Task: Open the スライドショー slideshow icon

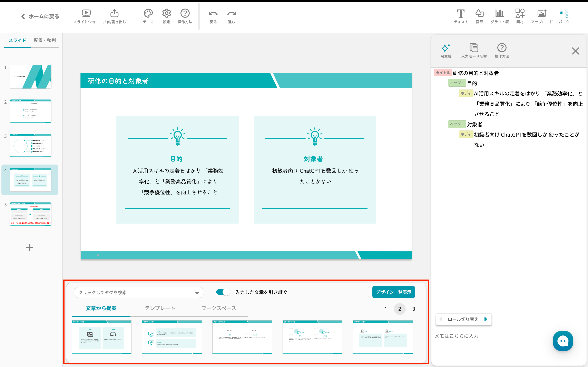Action: click(86, 13)
